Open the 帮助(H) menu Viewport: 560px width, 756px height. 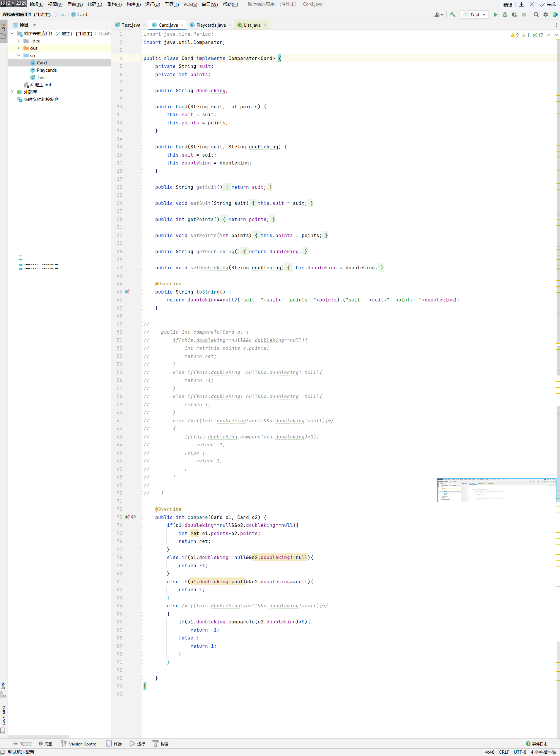click(x=230, y=4)
